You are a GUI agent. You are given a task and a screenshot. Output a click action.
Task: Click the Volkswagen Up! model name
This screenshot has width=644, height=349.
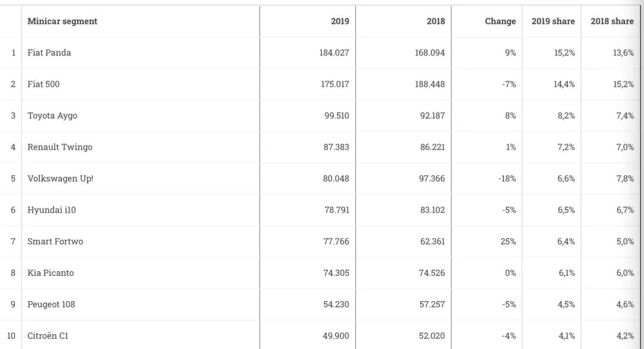point(60,179)
